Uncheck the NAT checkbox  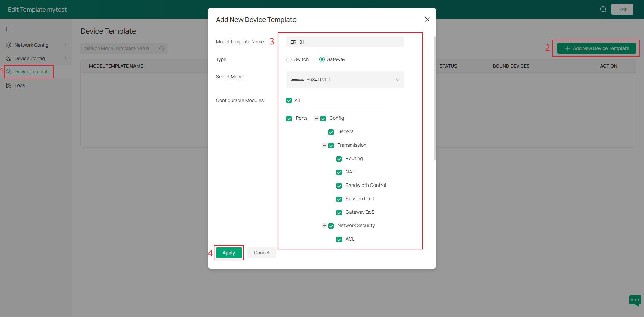[x=339, y=172]
